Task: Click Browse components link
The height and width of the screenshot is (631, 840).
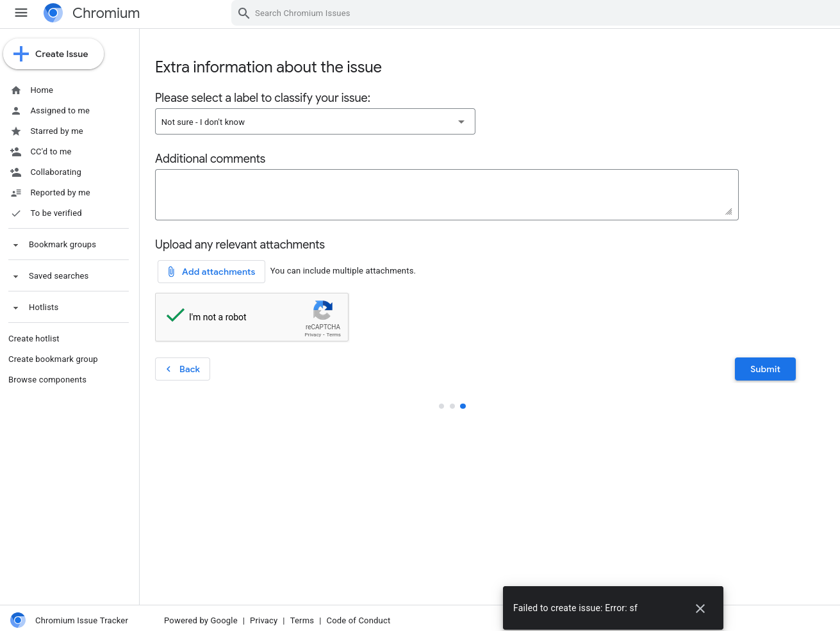Action: [x=47, y=380]
